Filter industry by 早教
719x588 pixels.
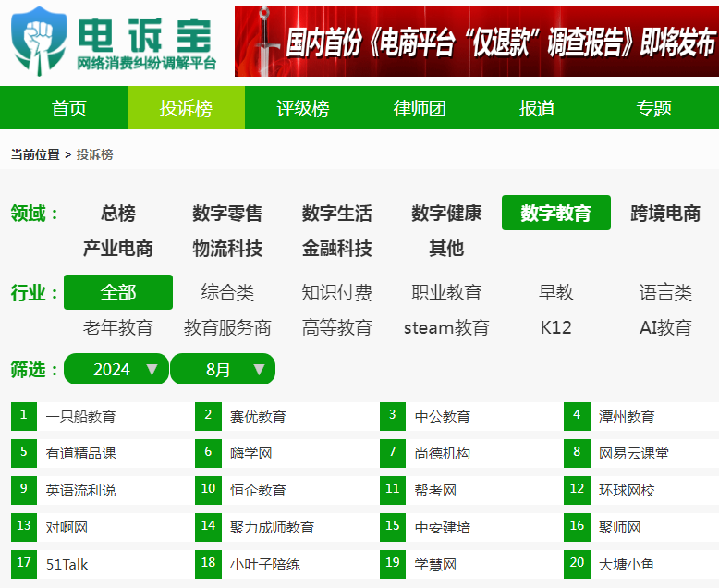pos(556,292)
